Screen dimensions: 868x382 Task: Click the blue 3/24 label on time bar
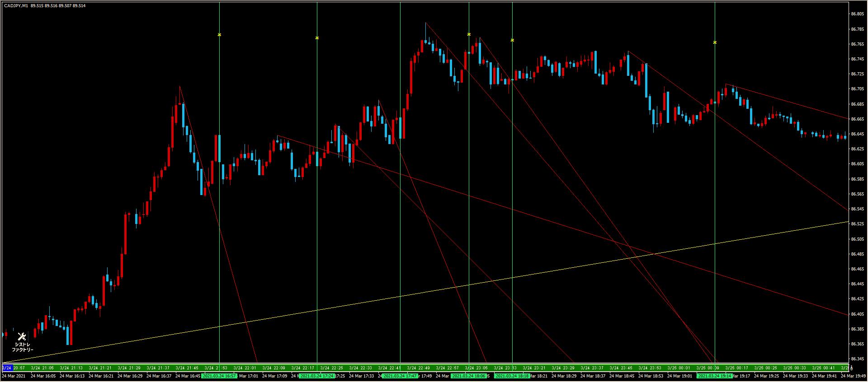point(6,368)
